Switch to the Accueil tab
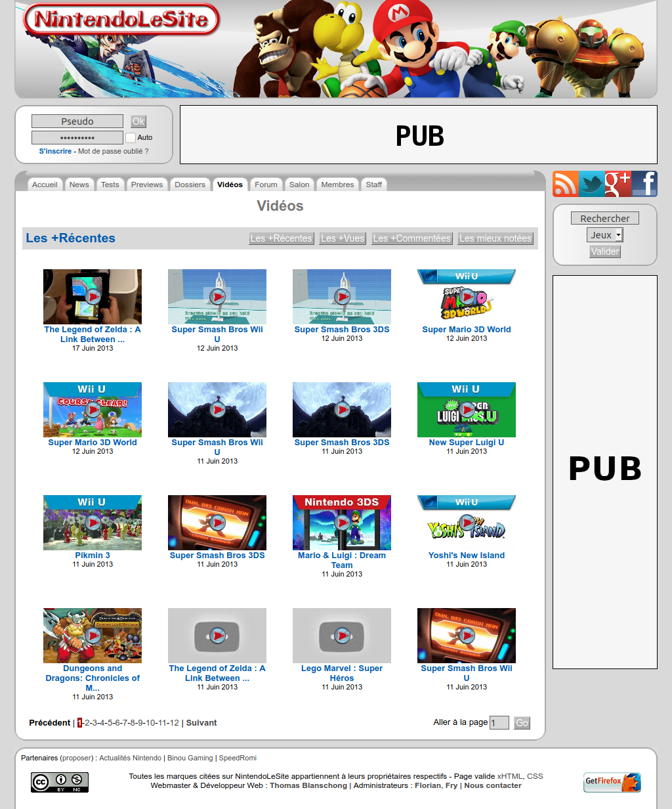 [45, 185]
